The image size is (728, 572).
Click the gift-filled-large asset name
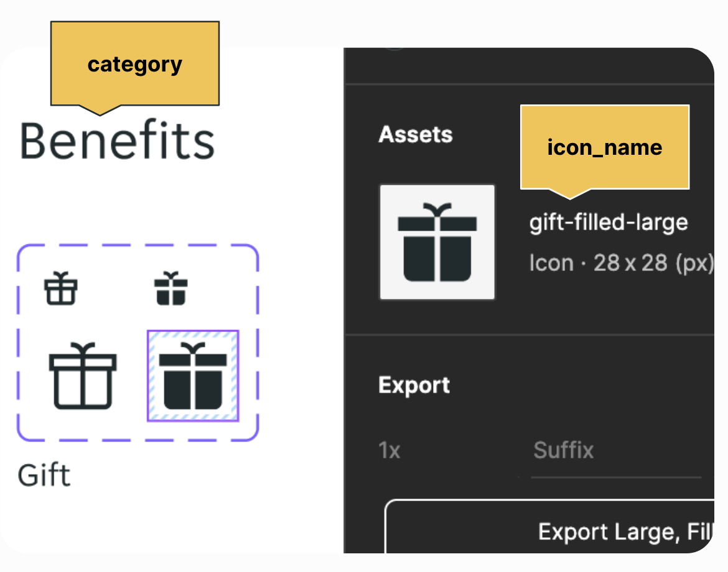(608, 223)
